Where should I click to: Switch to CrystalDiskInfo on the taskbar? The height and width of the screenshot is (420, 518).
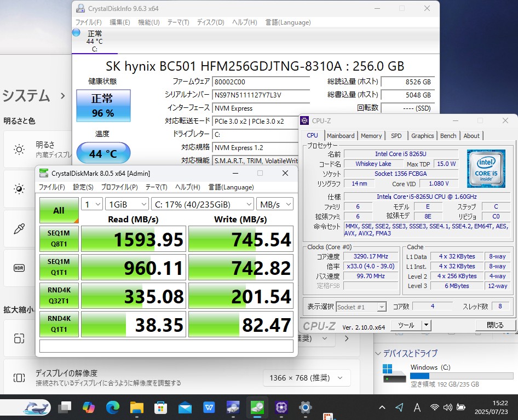(233, 407)
